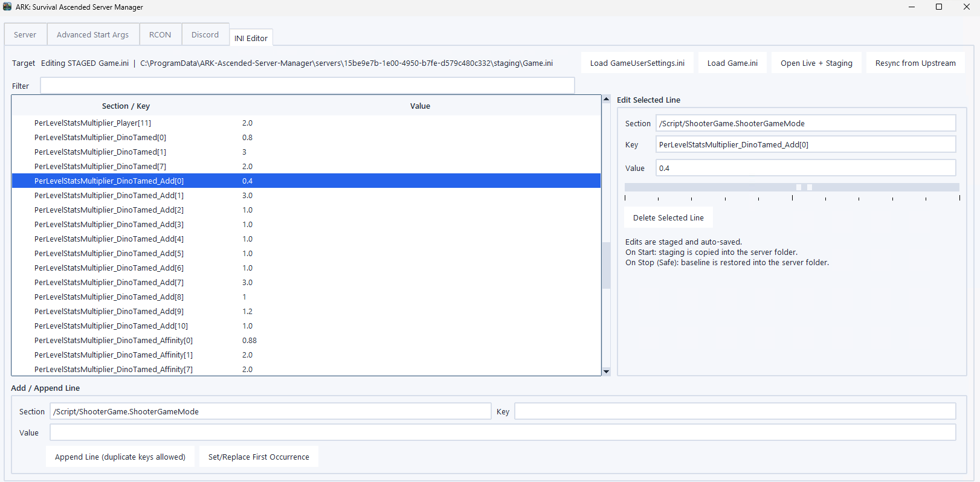Select the INI Editor tab
This screenshot has width=980, height=482.
click(251, 38)
